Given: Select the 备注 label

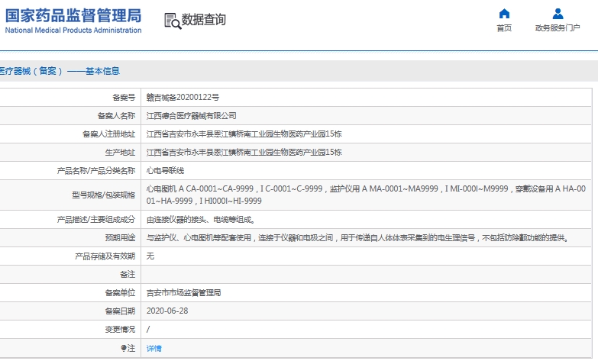Looking at the screenshot, I should [128, 275].
